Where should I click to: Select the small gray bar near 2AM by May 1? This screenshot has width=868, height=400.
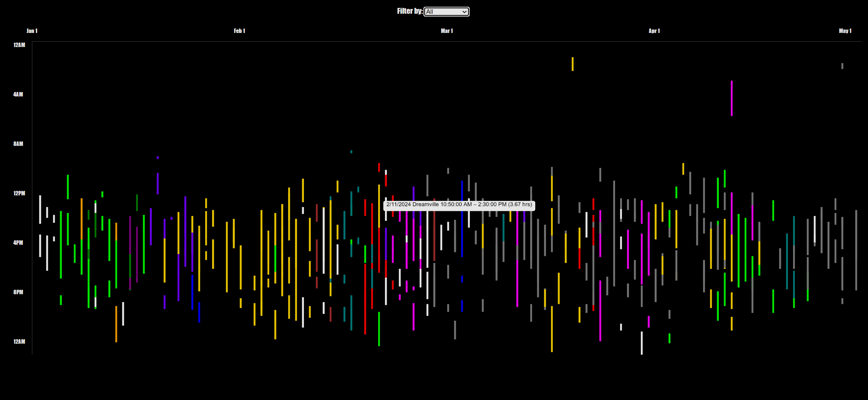(842, 66)
